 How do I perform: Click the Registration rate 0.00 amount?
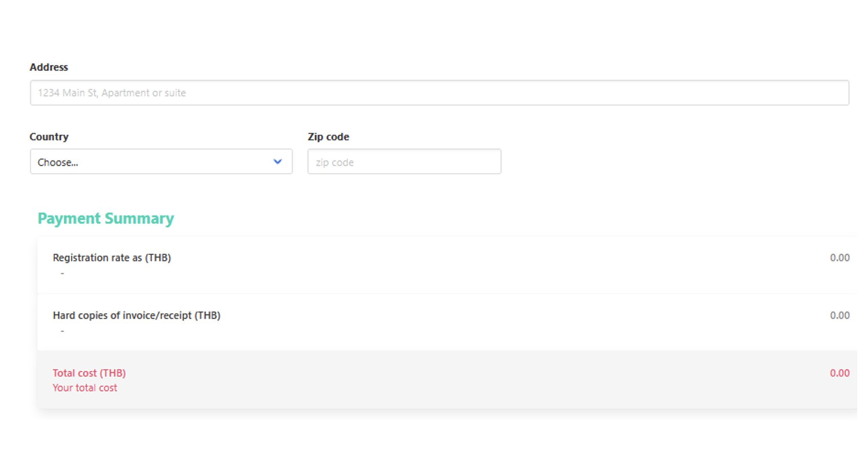click(839, 258)
